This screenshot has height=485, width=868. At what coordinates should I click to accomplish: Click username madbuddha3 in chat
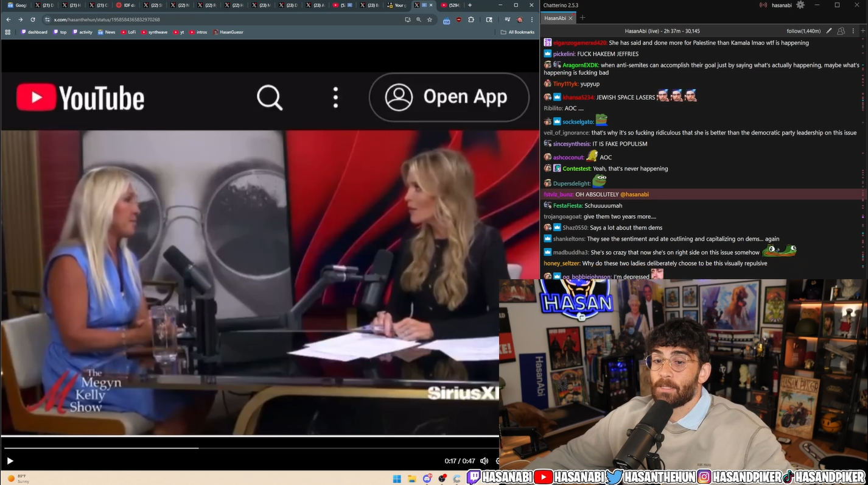[x=571, y=252]
